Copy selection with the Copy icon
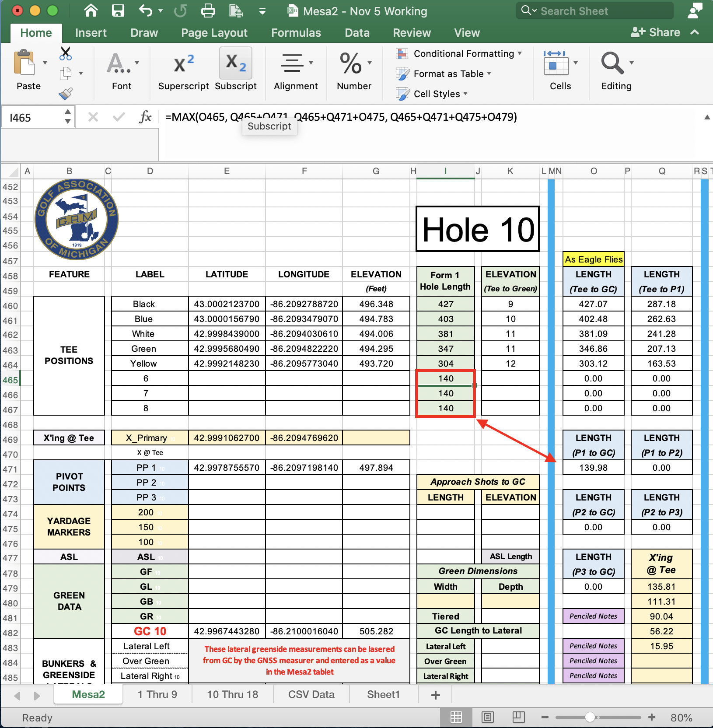 click(x=66, y=73)
